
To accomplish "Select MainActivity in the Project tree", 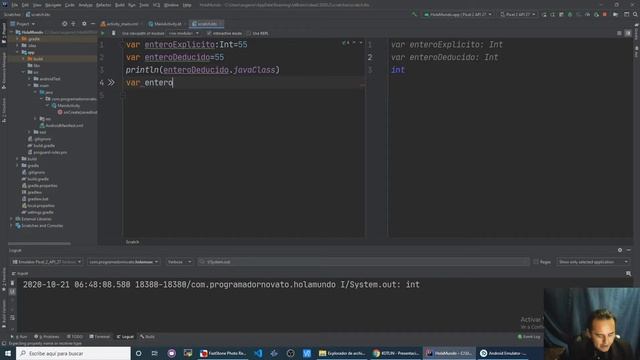I will 68,106.
